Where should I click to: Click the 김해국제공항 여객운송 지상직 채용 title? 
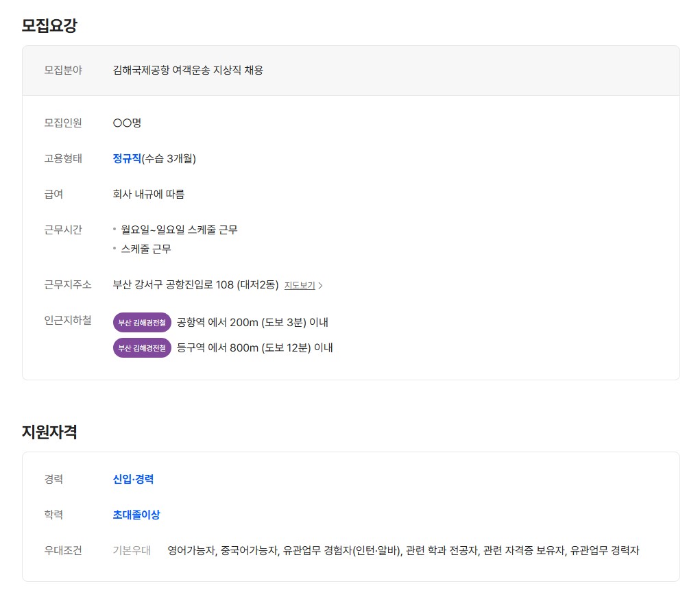pos(188,70)
